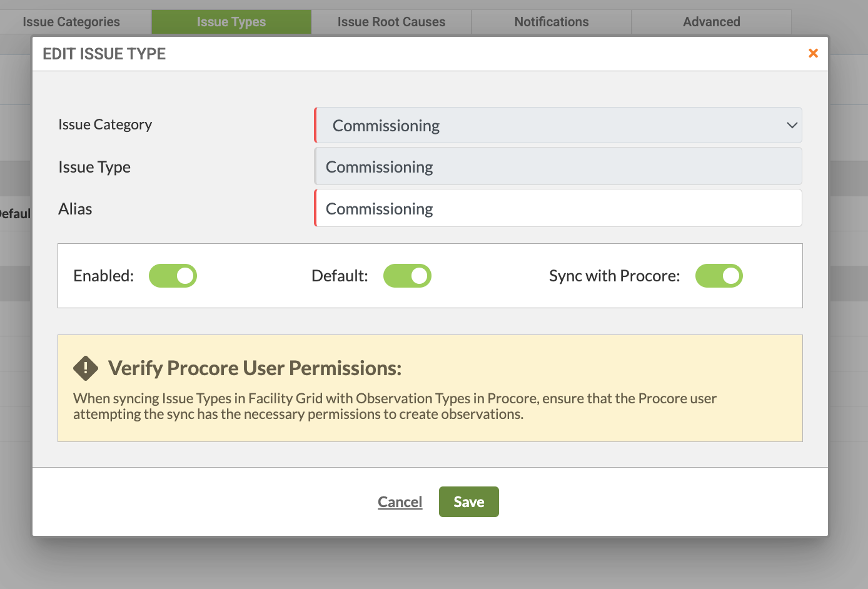Click the Edit Issue Type dialog title

pyautogui.click(x=104, y=54)
